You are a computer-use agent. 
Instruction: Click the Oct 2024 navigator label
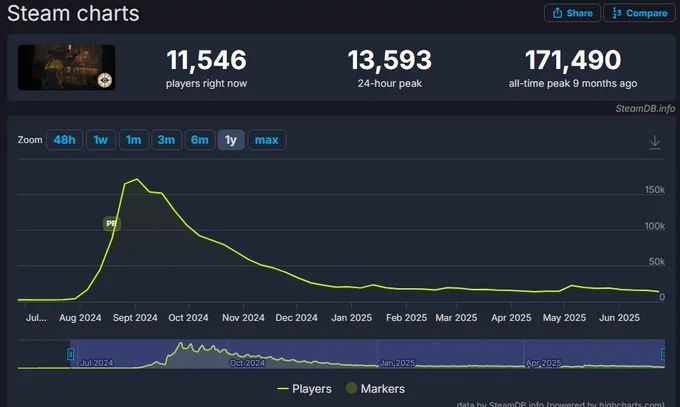[x=247, y=363]
